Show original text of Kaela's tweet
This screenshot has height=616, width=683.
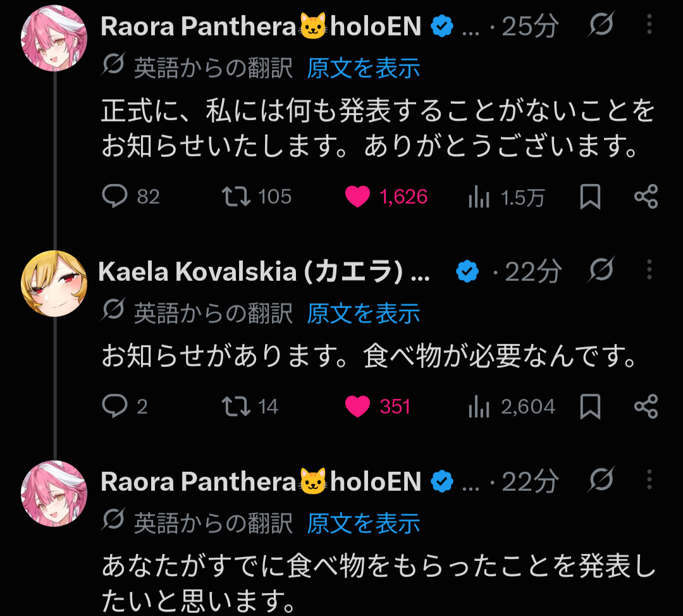(x=363, y=313)
